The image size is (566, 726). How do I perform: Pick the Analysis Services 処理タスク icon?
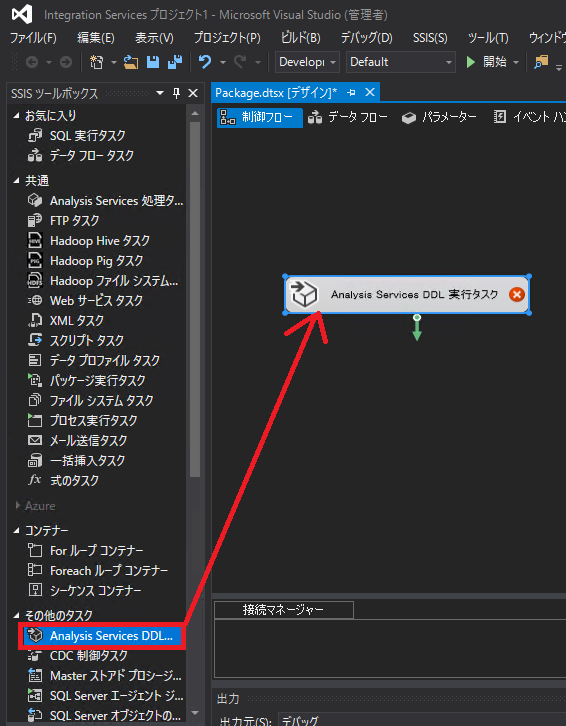tap(35, 200)
